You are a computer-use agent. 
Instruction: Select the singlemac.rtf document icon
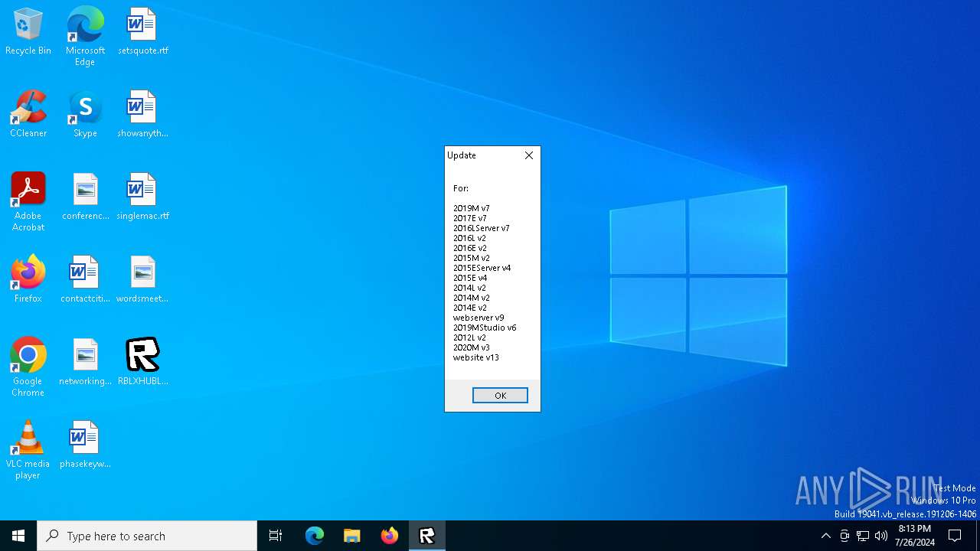click(x=142, y=197)
